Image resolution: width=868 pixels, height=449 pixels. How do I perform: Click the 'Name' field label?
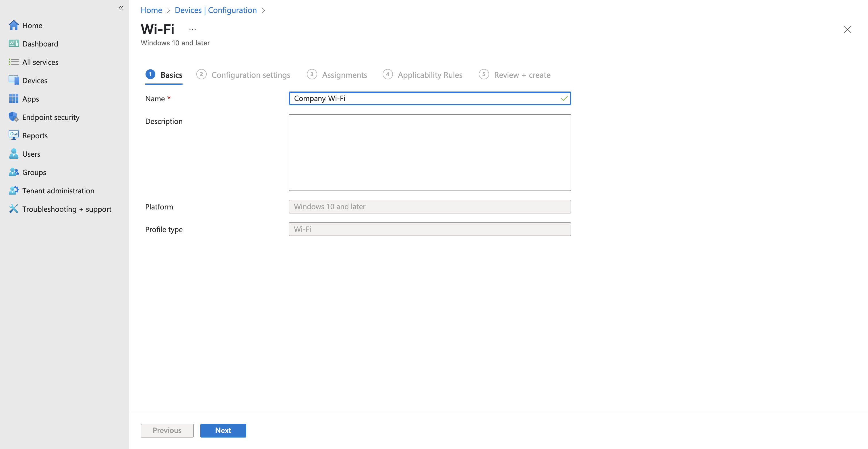(155, 99)
